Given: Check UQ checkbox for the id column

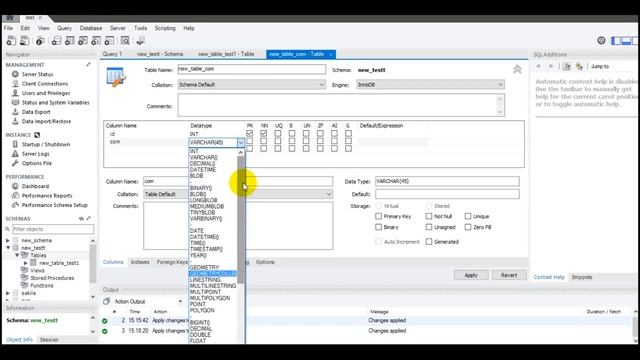Looking at the screenshot, I should (278, 133).
